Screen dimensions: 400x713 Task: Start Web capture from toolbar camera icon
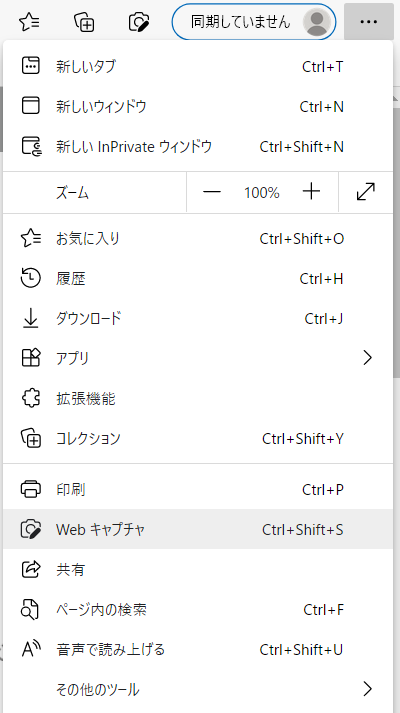click(x=139, y=21)
